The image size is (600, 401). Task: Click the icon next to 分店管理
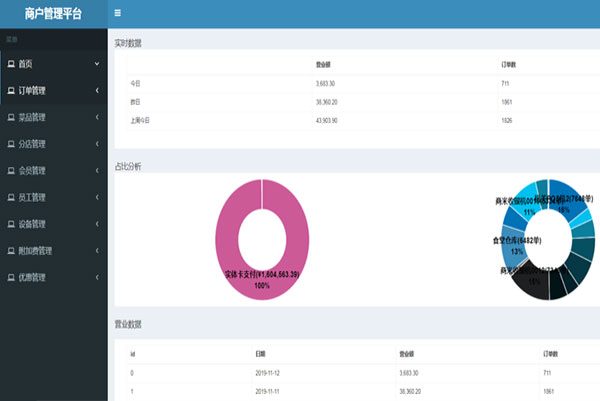click(11, 144)
